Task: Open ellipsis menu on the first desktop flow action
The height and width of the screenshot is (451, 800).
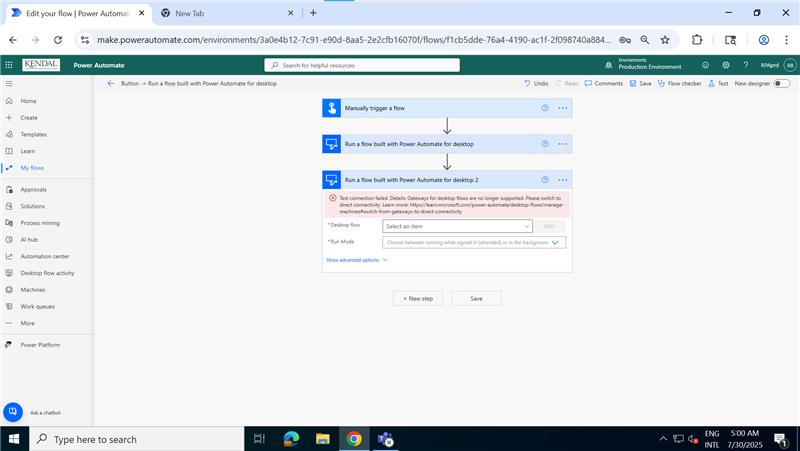Action: tap(562, 144)
